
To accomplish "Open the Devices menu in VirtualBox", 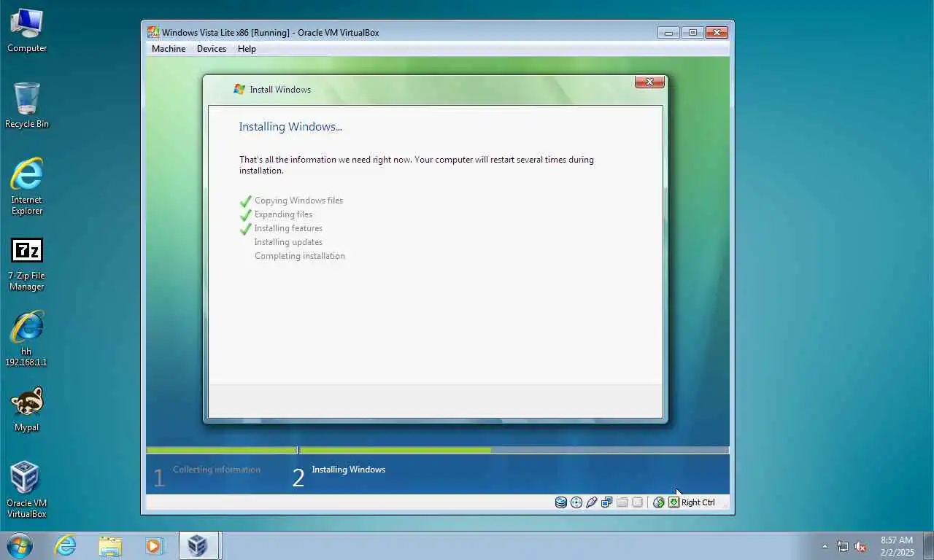I will click(x=212, y=49).
